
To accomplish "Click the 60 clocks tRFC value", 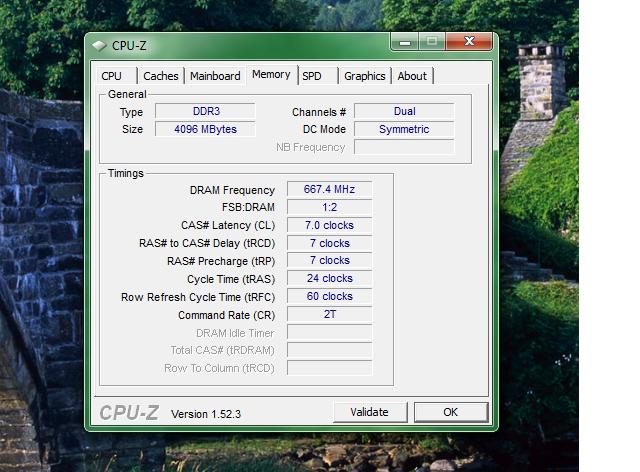I will tap(329, 296).
